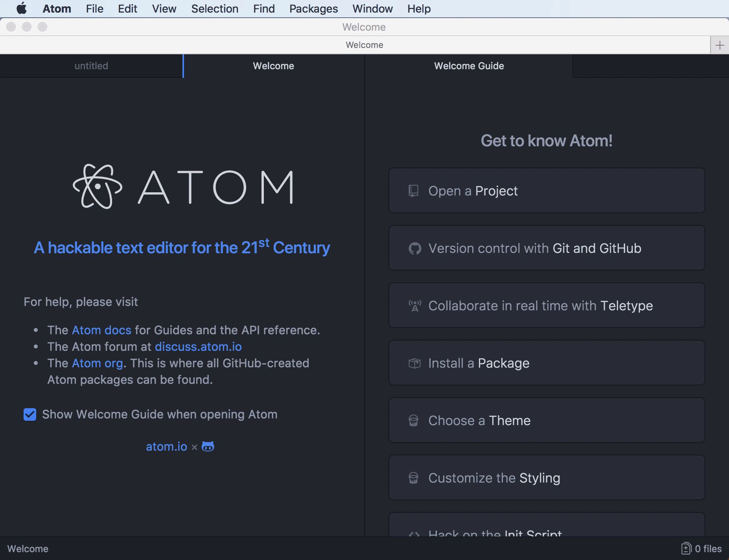The width and height of the screenshot is (729, 560).
Task: Click the plus icon to add new tab
Action: point(720,45)
